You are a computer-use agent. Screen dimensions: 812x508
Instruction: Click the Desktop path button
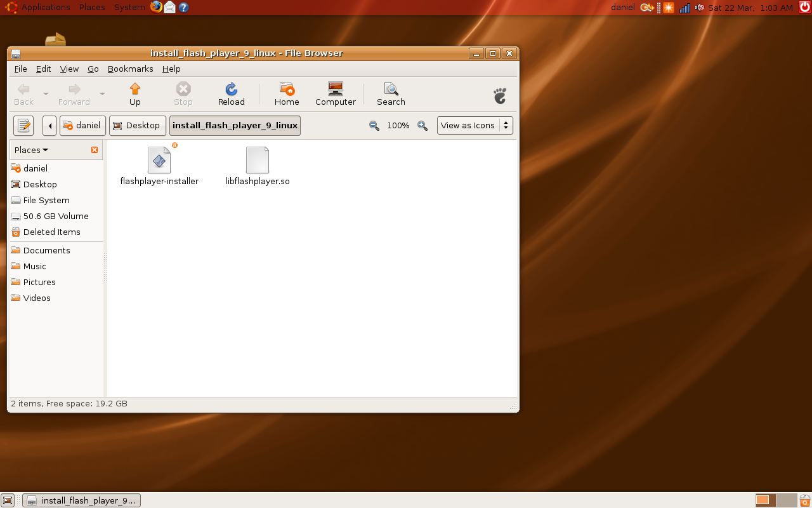pyautogui.click(x=137, y=125)
